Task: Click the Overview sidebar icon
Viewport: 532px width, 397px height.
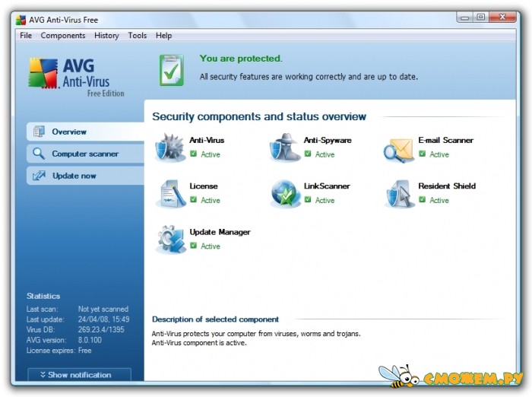Action: coord(39,132)
